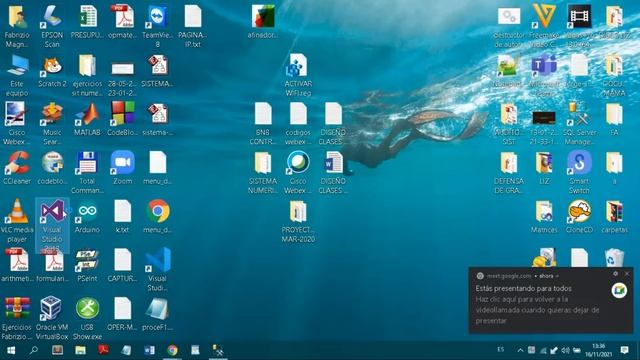Open the volume control in the tray
640x360 pixels.
pos(565,350)
